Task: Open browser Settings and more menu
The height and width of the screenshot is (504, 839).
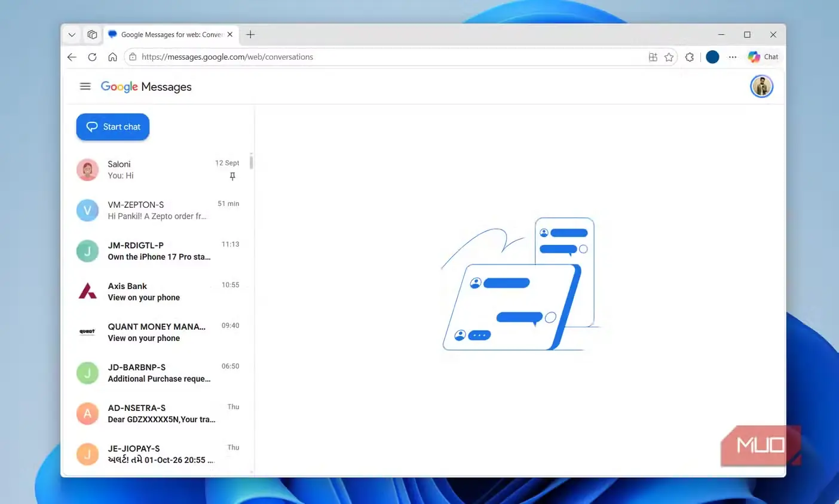Action: pyautogui.click(x=733, y=57)
